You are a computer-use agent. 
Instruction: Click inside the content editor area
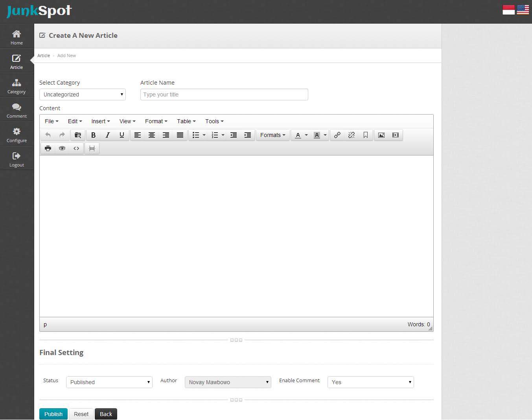[x=236, y=236]
